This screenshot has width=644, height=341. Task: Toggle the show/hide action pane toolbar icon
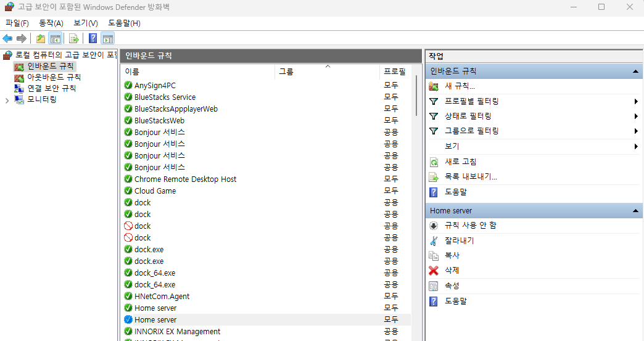coord(107,39)
